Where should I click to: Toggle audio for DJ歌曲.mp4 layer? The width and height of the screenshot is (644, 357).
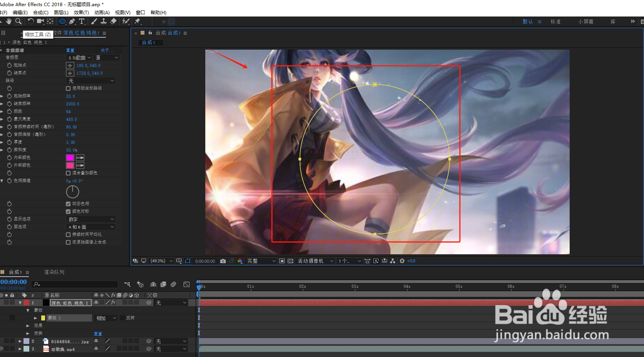2,349
